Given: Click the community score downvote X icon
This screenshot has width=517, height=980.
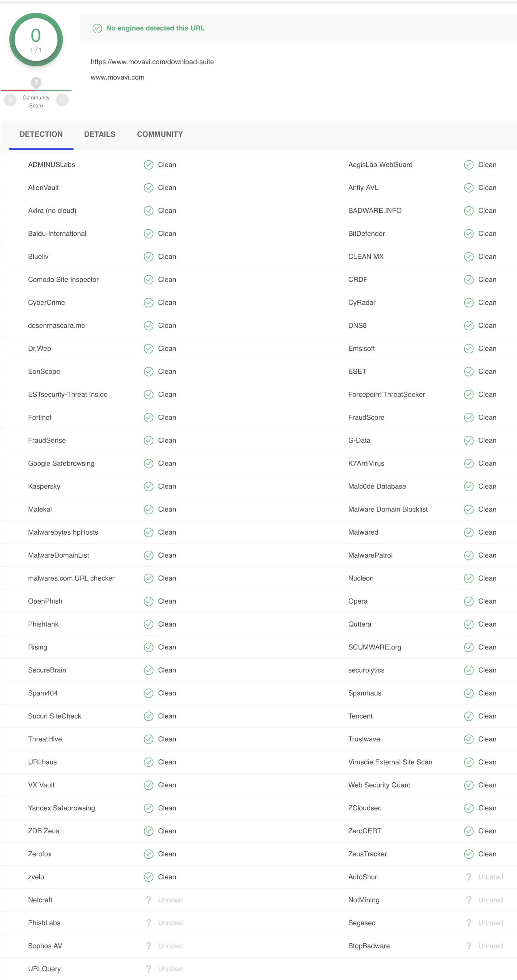Looking at the screenshot, I should pyautogui.click(x=10, y=100).
